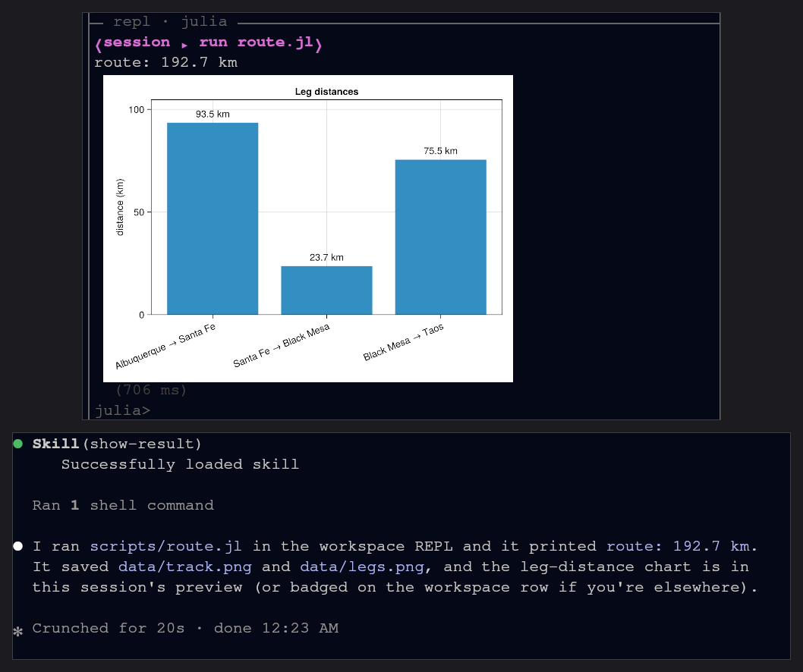Click 'Successfully loaded skill' message
This screenshot has width=803, height=672.
click(180, 464)
